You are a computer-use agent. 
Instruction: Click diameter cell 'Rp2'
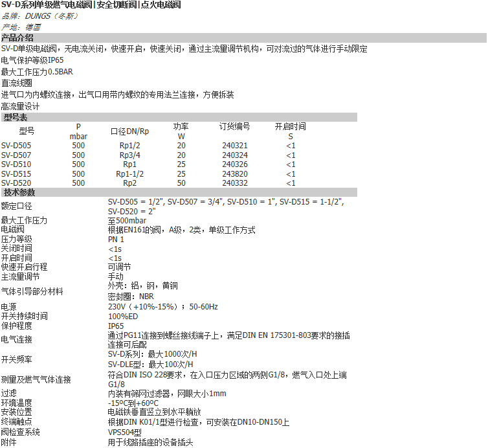(x=130, y=183)
